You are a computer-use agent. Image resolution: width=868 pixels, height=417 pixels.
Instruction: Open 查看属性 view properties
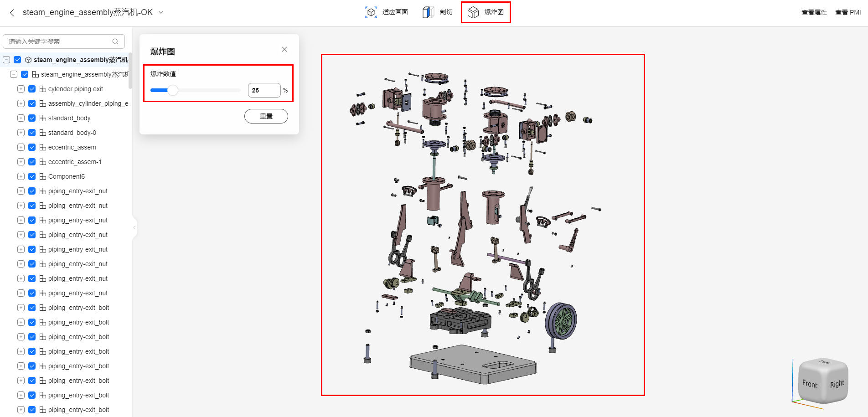814,12
